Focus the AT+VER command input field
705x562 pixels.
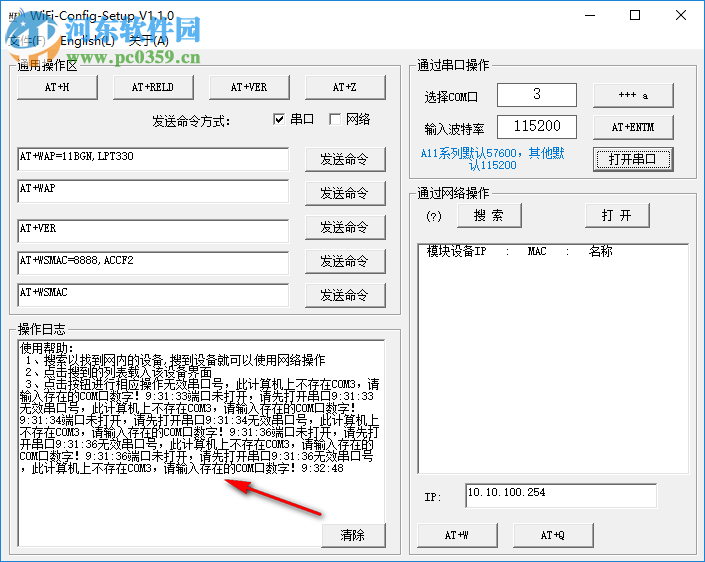153,231
